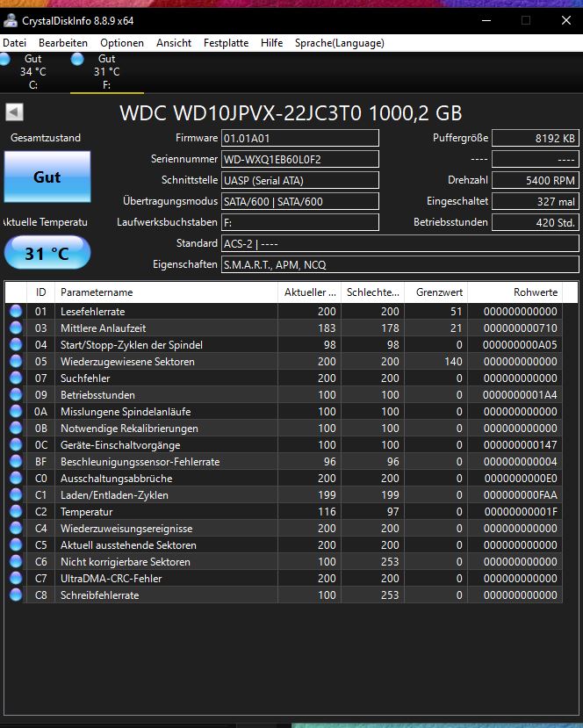Click the Betriebsstunden value 420 Std.
Screen dimensions: 583x728
(536, 222)
